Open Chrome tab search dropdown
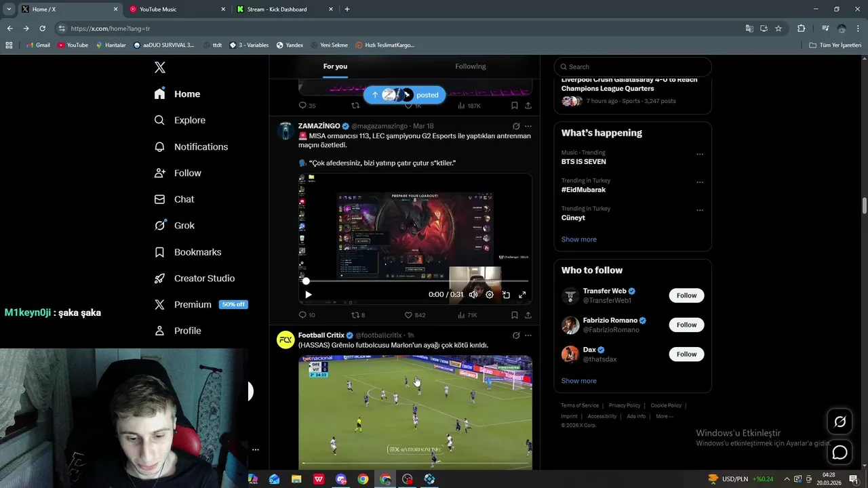The width and height of the screenshot is (868, 488). [9, 9]
